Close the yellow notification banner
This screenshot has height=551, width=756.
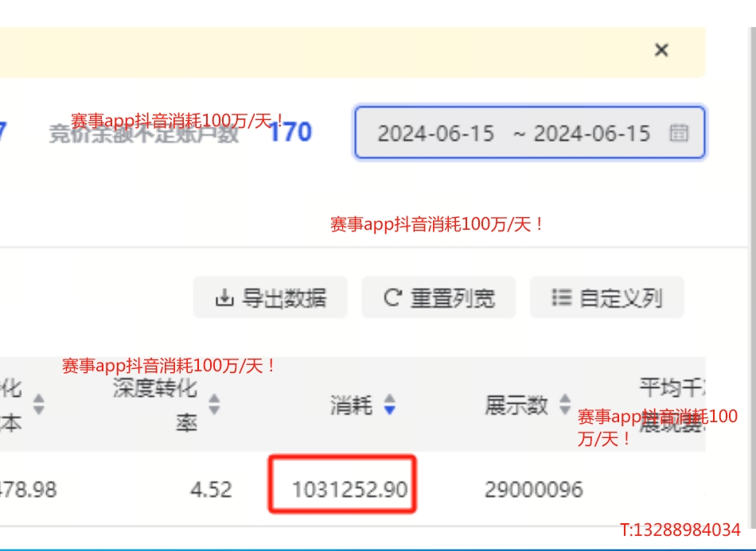click(x=661, y=50)
